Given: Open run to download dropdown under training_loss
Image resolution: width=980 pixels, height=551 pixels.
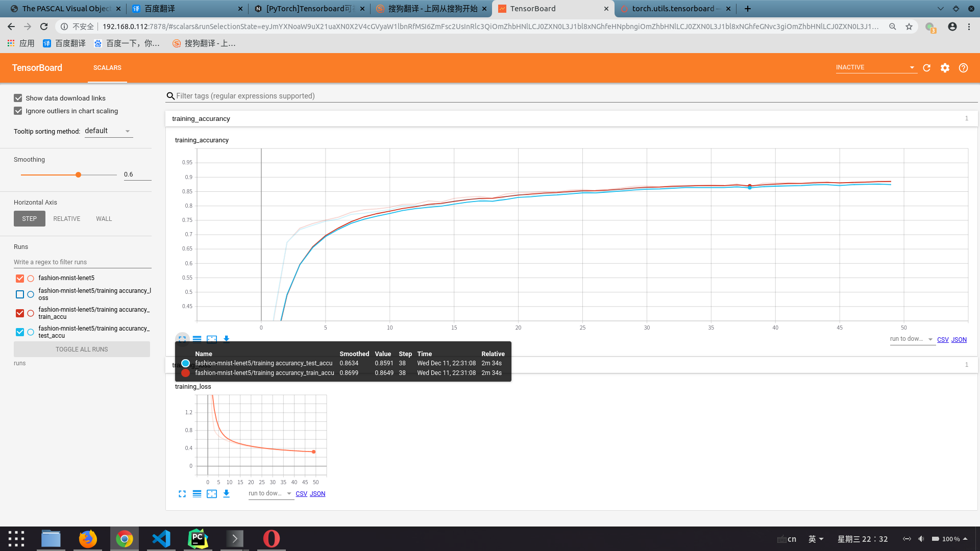Looking at the screenshot, I should point(271,494).
